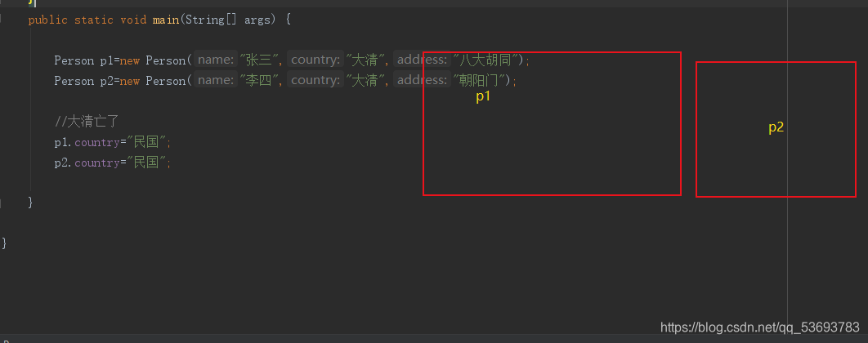Click the "民国" string on the p1.country line
This screenshot has height=343, width=868.
[146, 141]
